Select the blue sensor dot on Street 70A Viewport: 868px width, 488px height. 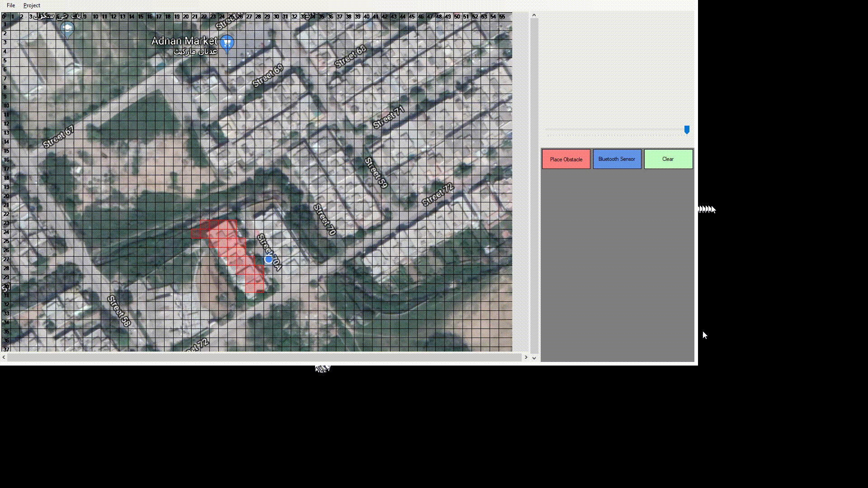click(268, 259)
